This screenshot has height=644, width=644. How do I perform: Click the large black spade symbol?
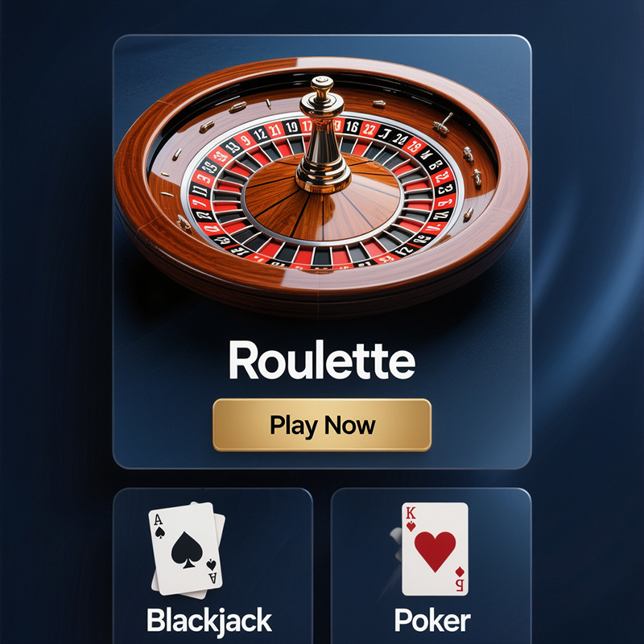[x=187, y=550]
